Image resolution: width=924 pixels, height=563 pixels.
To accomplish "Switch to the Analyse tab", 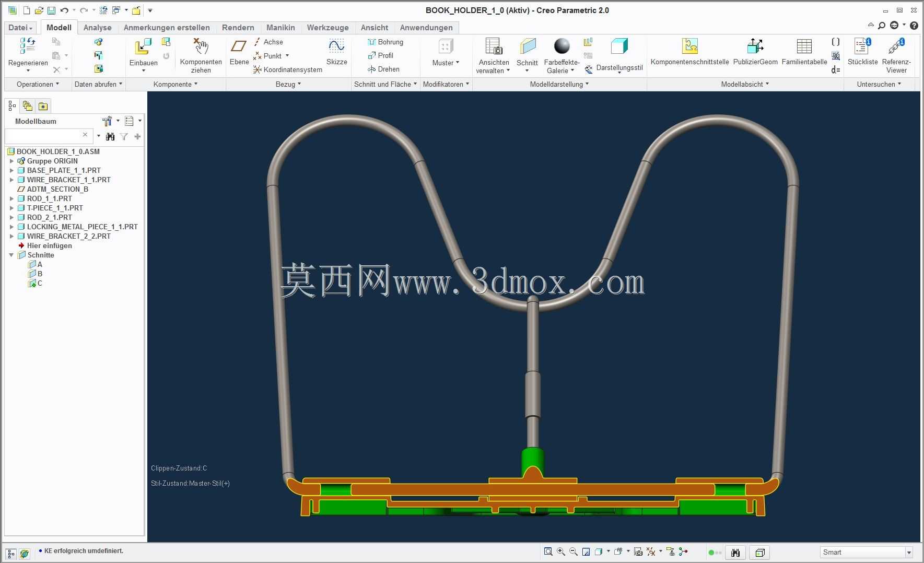I will (97, 28).
